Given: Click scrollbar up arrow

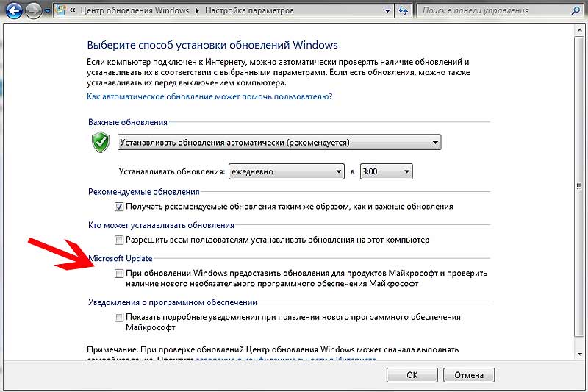Looking at the screenshot, I should coord(579,29).
